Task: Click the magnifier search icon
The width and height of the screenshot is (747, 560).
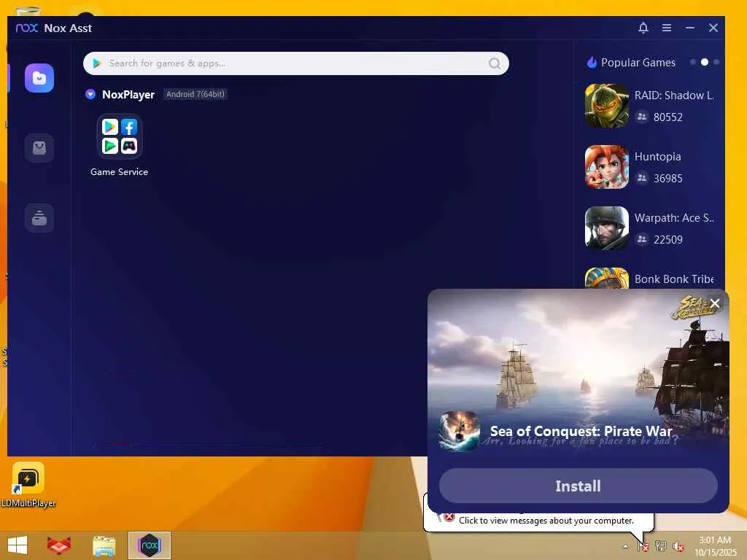Action: [x=495, y=63]
